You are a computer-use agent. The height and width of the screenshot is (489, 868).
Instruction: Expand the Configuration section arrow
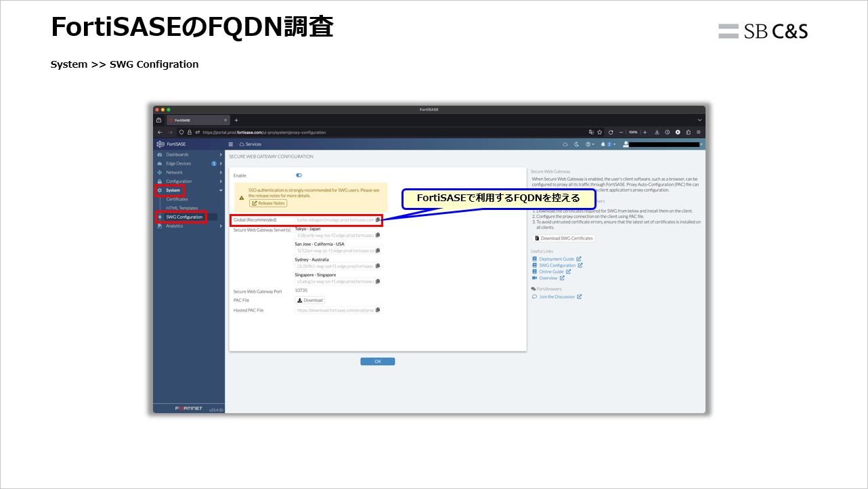[220, 182]
